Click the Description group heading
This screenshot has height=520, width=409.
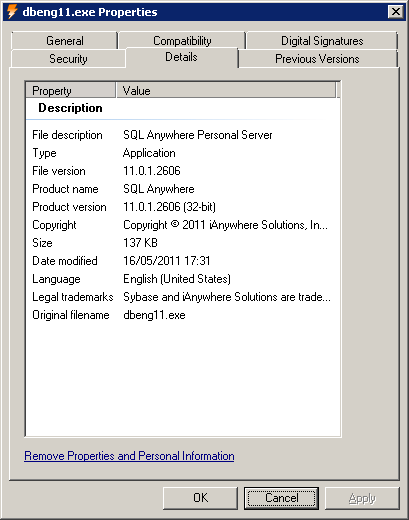(x=70, y=108)
